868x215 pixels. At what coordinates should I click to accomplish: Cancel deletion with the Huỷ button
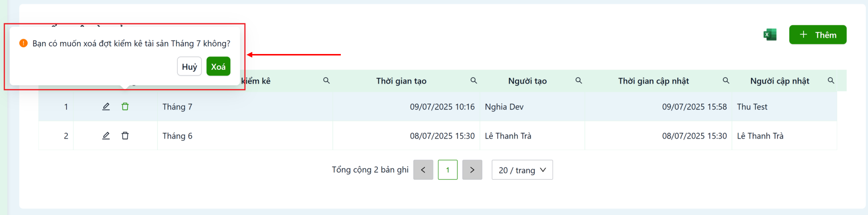coord(189,66)
